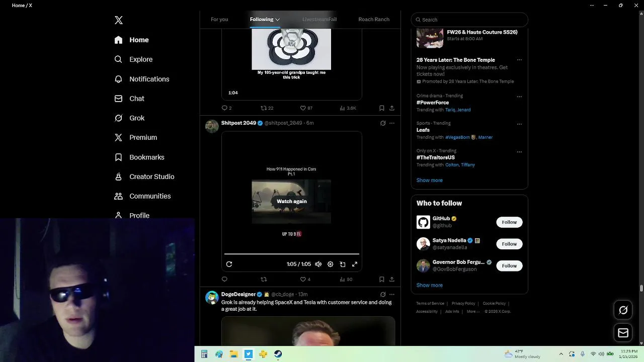Image resolution: width=644 pixels, height=362 pixels.
Task: Reply to the Shitpost 2049 post
Action: [224, 280]
